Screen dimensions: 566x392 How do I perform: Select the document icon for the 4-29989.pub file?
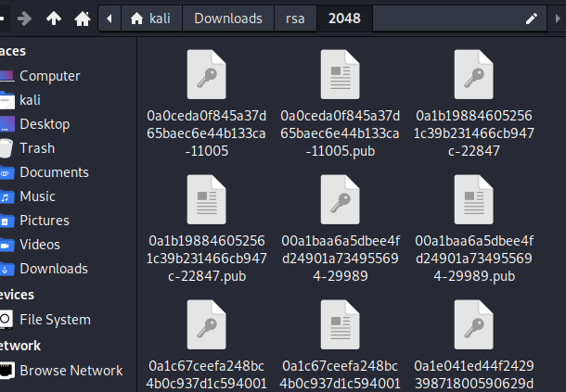tap(473, 200)
